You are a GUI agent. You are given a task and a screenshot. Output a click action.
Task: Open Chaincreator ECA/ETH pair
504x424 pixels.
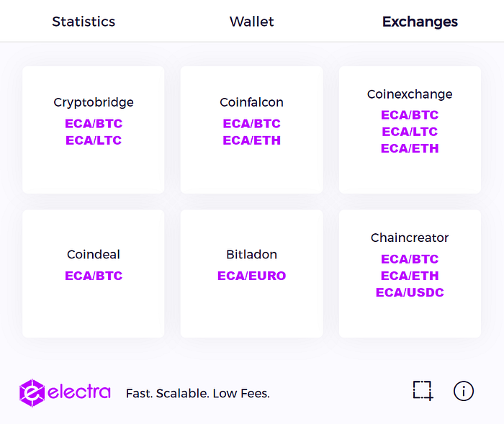click(x=410, y=276)
